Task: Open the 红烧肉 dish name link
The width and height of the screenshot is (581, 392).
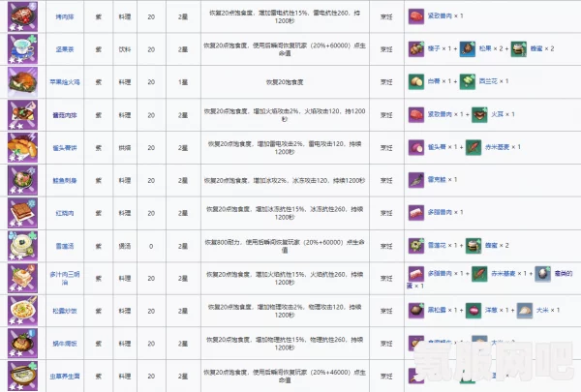Action: tap(65, 213)
